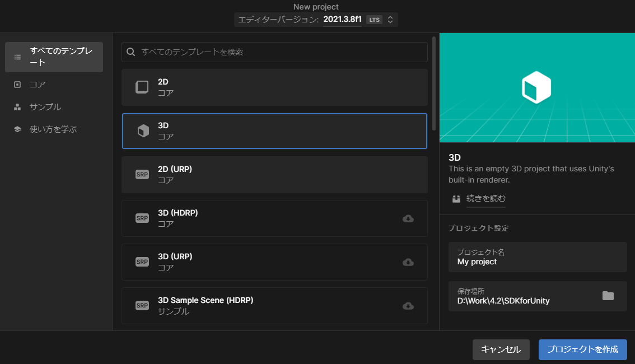Viewport: 635px width, 364px height.
Task: Select the すべてのテンプレート sidebar category
Action: (x=54, y=57)
